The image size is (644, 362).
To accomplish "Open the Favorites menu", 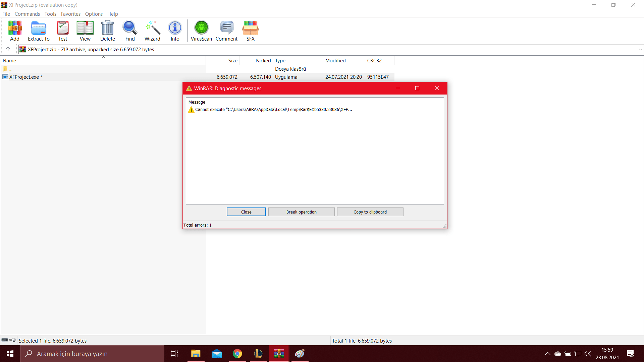I will (x=71, y=14).
